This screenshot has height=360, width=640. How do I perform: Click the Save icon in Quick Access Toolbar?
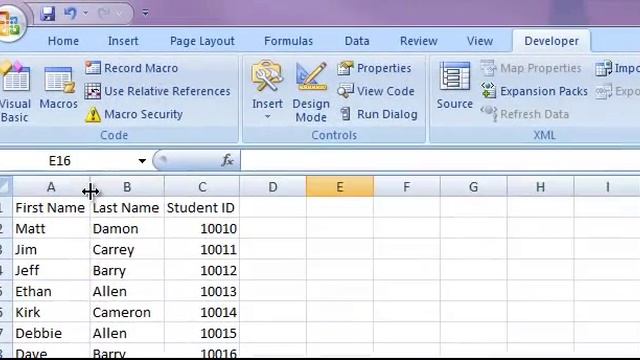click(x=48, y=13)
